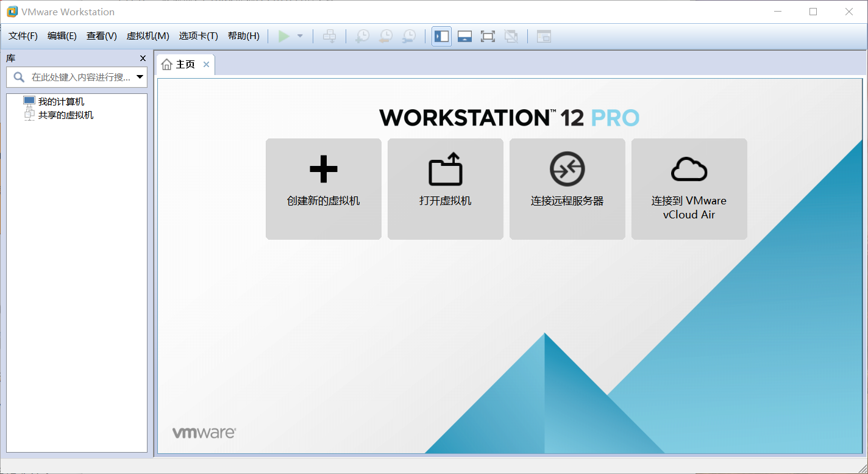Click the VMware Workstation title bar icon
This screenshot has height=474, width=868.
12,12
